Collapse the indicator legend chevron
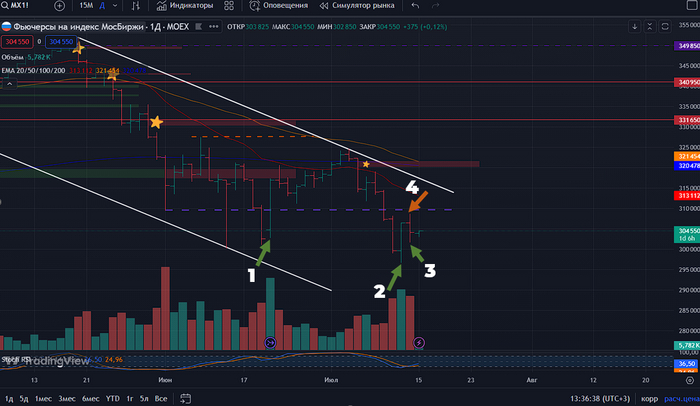The width and height of the screenshot is (700, 406). (9, 84)
